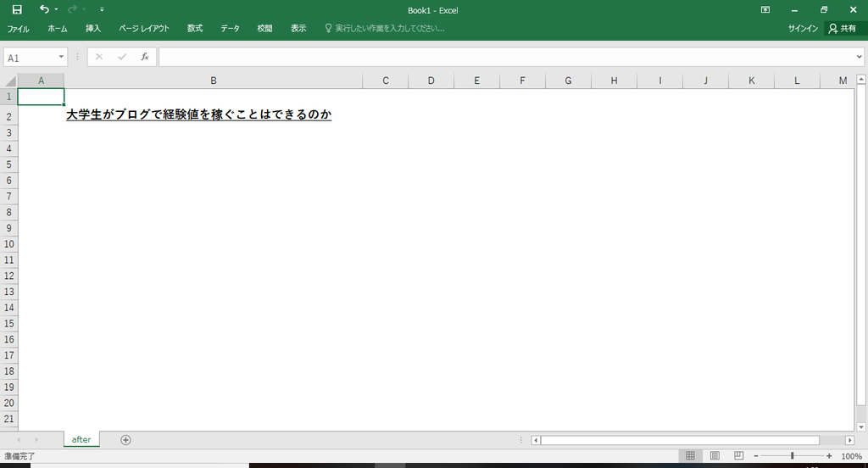This screenshot has width=868, height=468.
Task: Click the サインイン link
Action: coord(803,28)
